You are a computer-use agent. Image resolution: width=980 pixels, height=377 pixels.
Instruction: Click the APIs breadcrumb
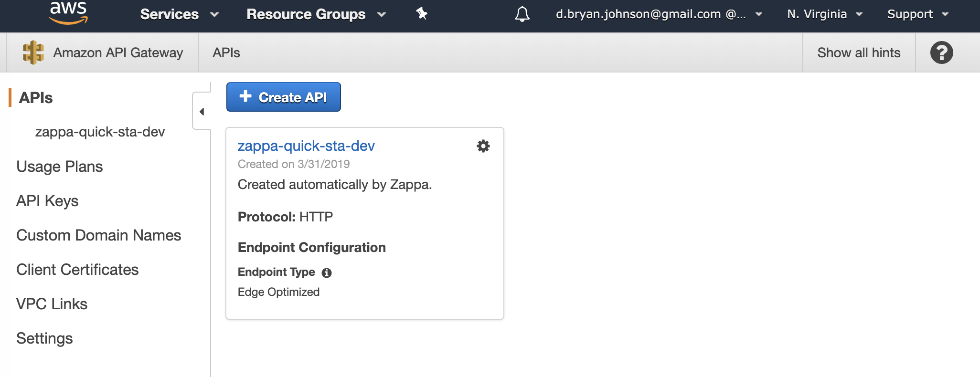coord(226,52)
